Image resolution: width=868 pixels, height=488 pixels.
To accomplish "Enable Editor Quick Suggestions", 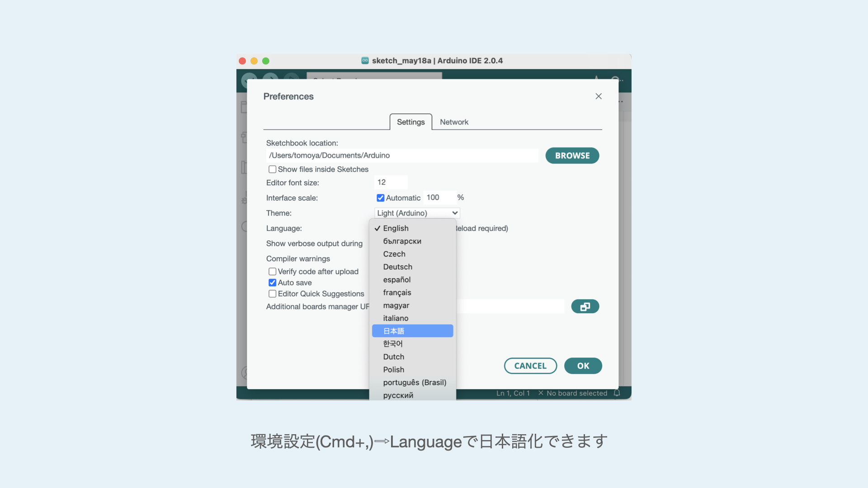I will (272, 294).
